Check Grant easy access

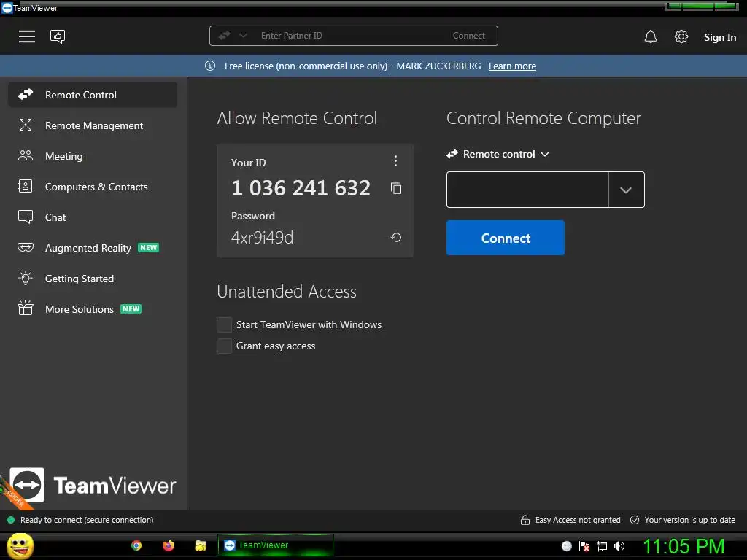tap(225, 346)
